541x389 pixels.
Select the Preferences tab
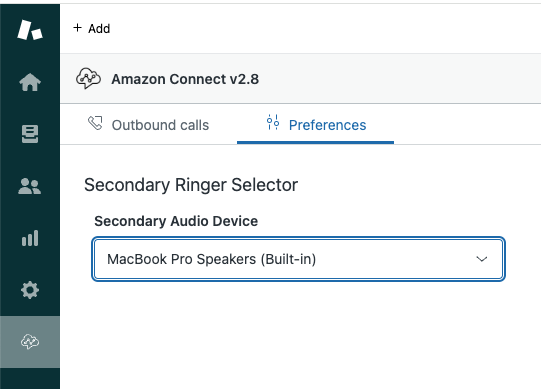point(315,125)
